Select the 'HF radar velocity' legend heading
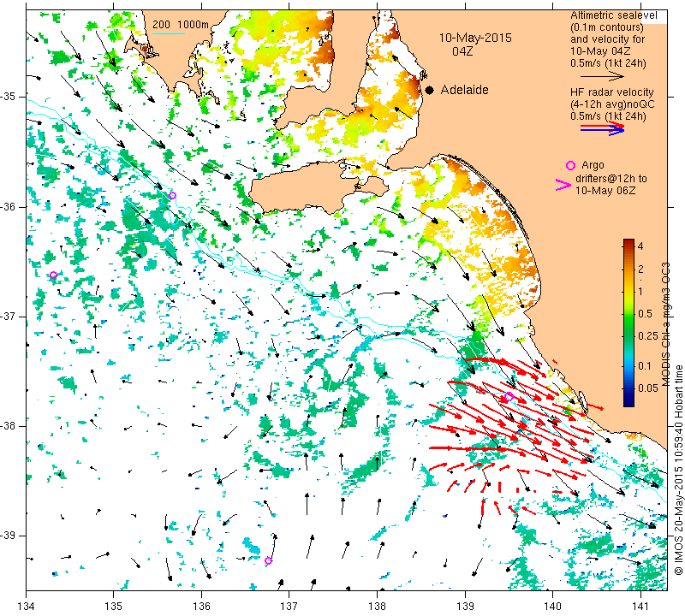685x616 pixels. point(612,92)
